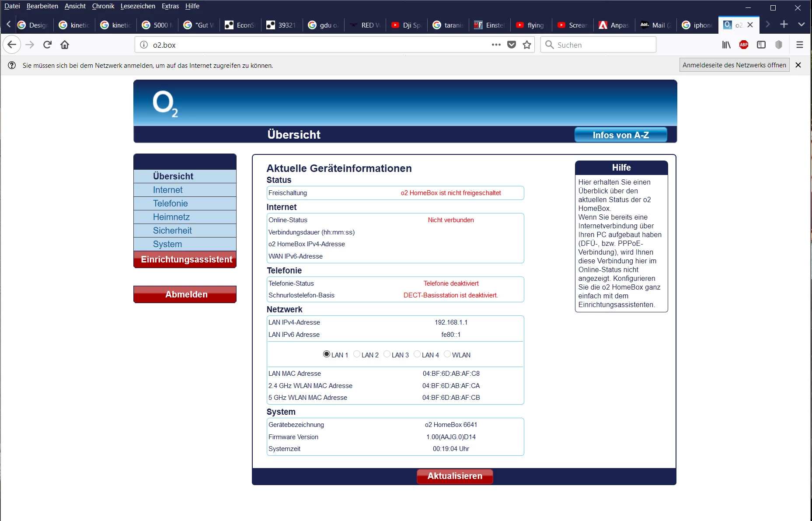The width and height of the screenshot is (812, 521).
Task: Start the Einrichtungsassistent
Action: point(185,259)
